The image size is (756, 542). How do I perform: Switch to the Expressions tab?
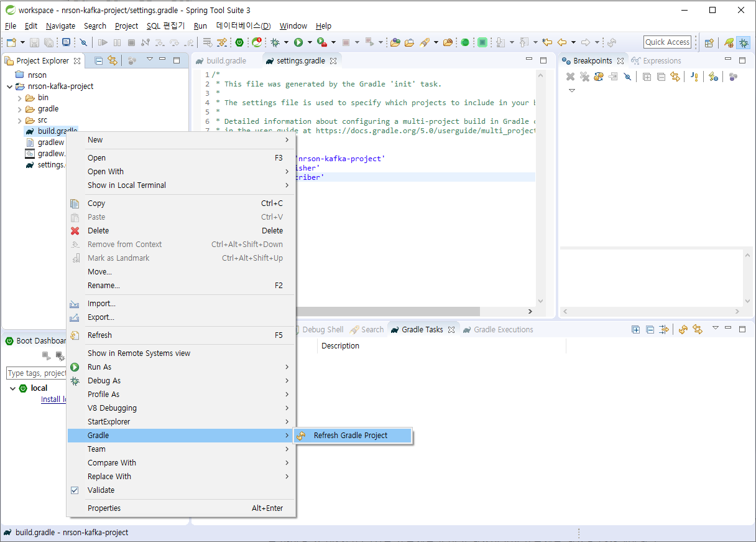click(656, 61)
